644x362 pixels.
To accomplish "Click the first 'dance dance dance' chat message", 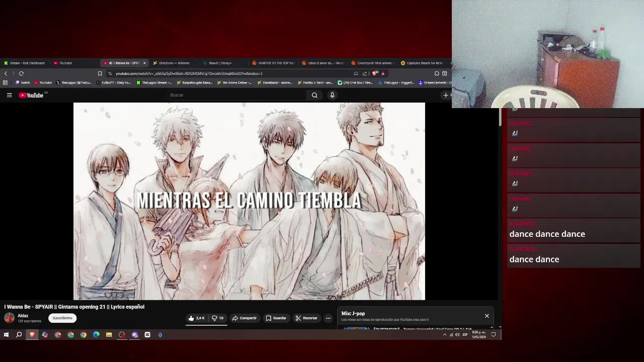I will (547, 234).
